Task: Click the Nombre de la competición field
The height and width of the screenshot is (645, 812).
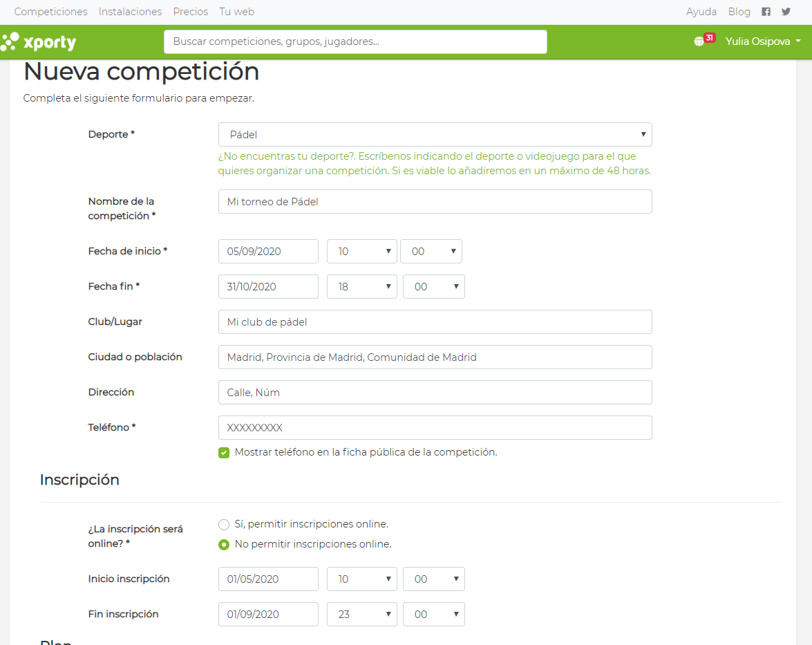Action: pos(435,202)
